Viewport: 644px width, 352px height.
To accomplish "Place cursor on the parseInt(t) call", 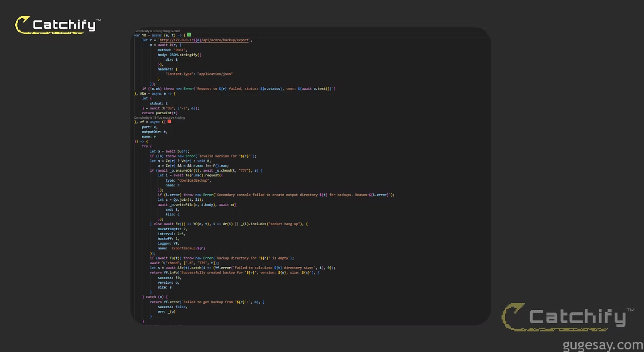I will 166,113.
